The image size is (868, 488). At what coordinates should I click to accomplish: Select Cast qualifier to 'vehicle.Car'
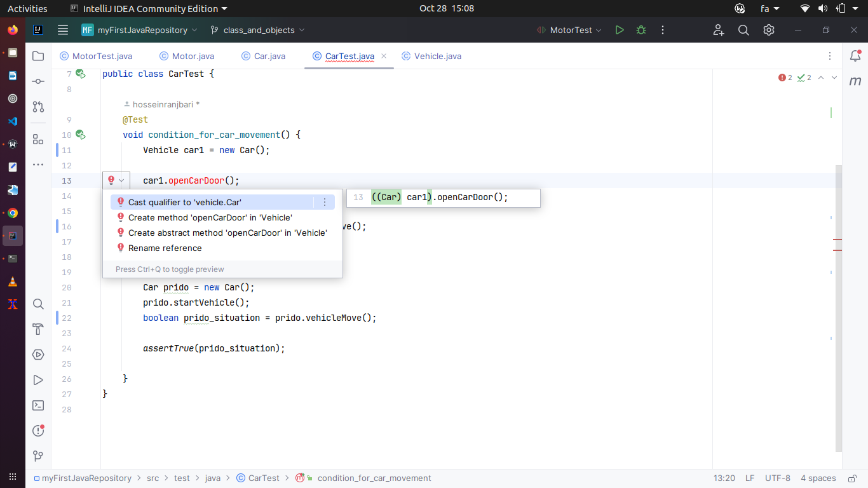pos(222,202)
